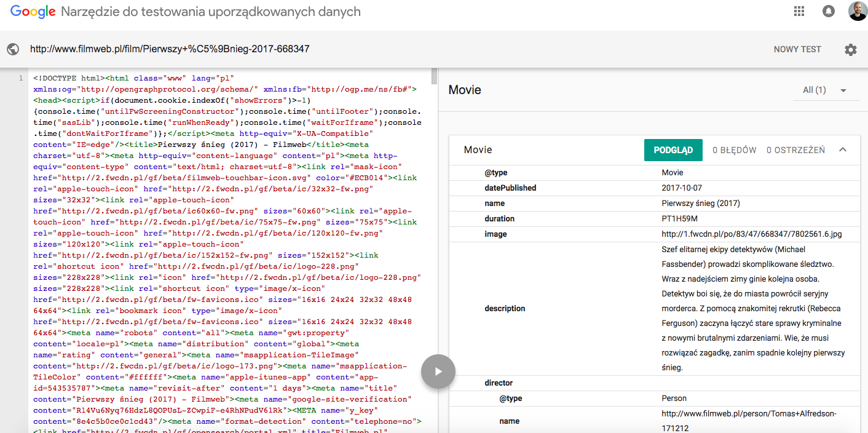
Task: Click the @type Movie row
Action: 654,173
